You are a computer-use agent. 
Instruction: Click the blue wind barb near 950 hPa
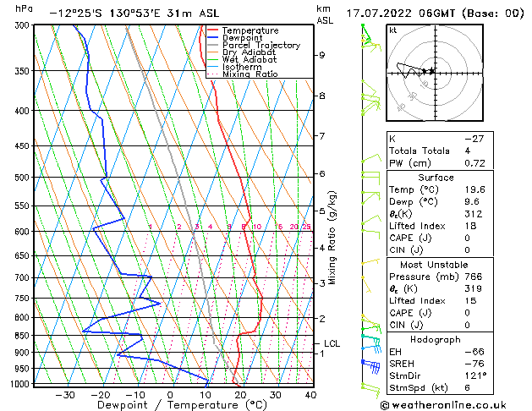(x=370, y=364)
